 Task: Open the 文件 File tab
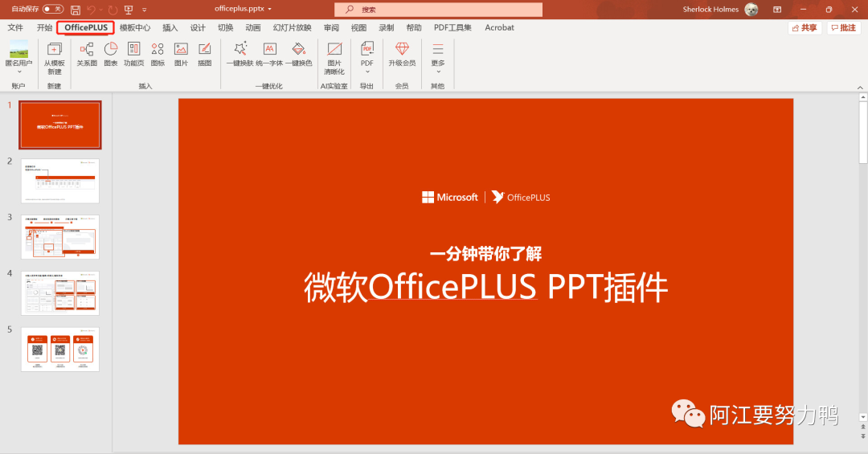coord(15,27)
